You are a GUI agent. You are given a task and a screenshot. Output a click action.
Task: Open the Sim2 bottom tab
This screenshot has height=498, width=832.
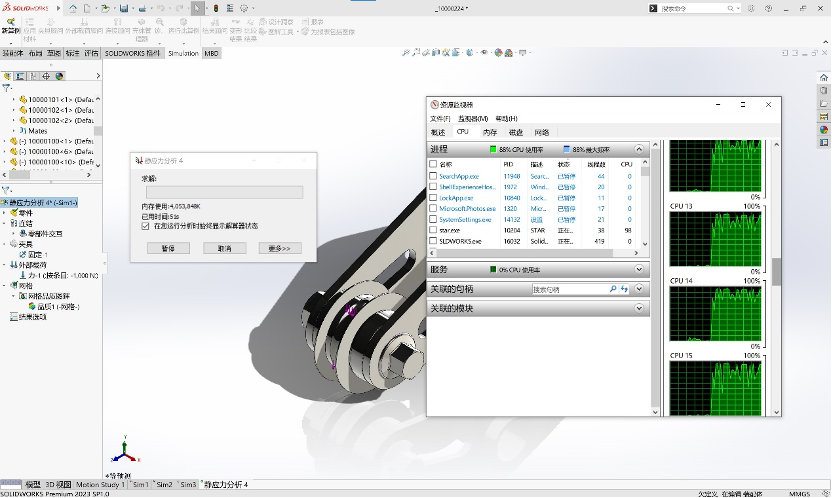164,484
